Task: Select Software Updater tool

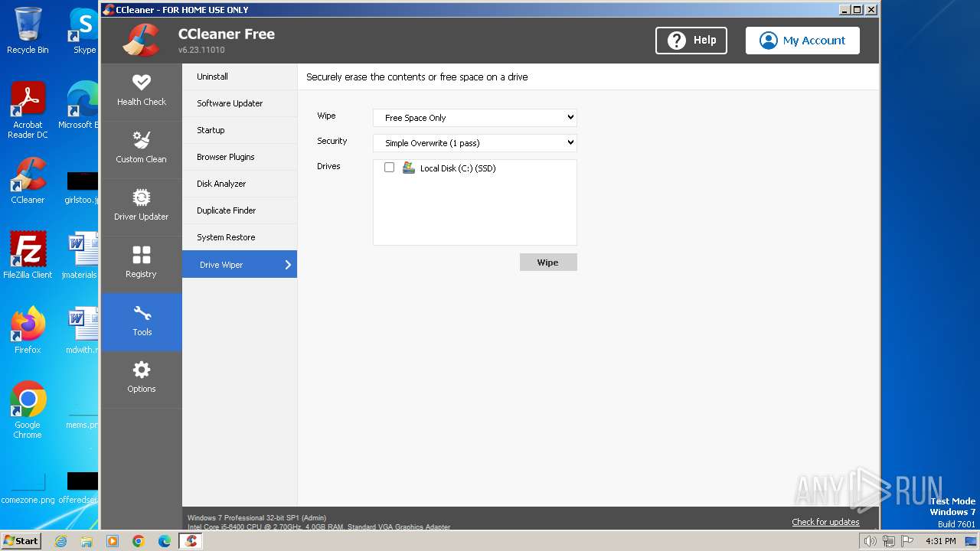Action: [x=240, y=103]
